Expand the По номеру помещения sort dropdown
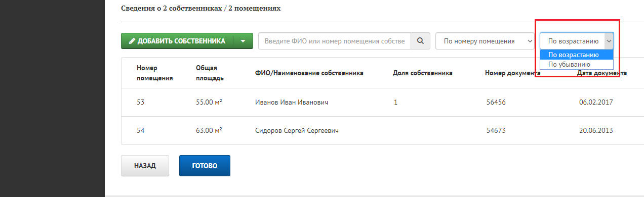The height and width of the screenshot is (197, 644). [x=486, y=41]
